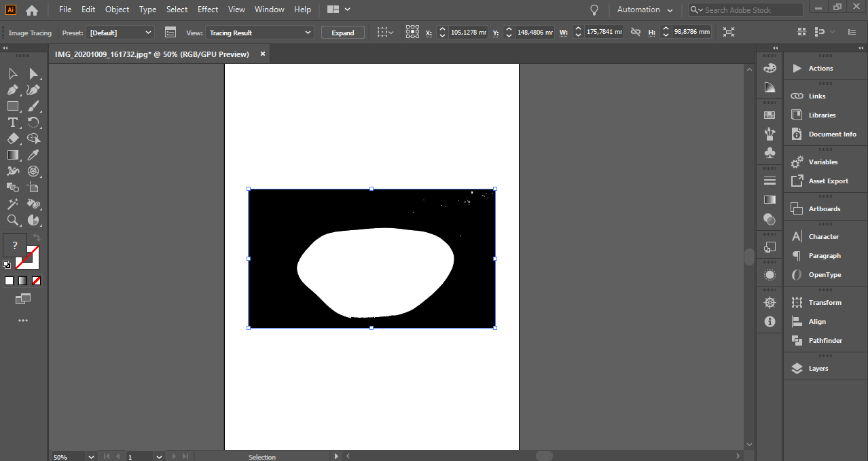Screen dimensions: 868x461
Task: Select the Pen tool
Action: point(13,90)
